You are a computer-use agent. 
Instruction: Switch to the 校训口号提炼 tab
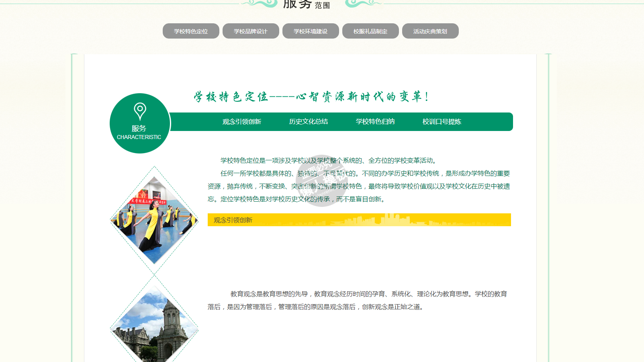pos(442,122)
